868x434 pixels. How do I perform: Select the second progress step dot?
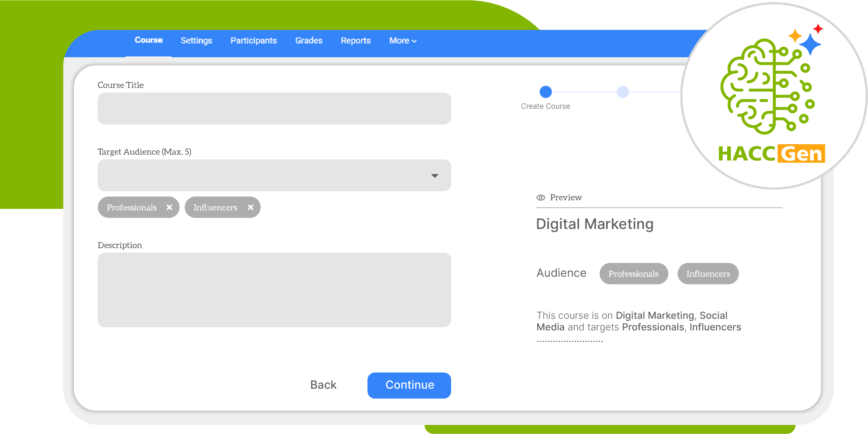[623, 92]
